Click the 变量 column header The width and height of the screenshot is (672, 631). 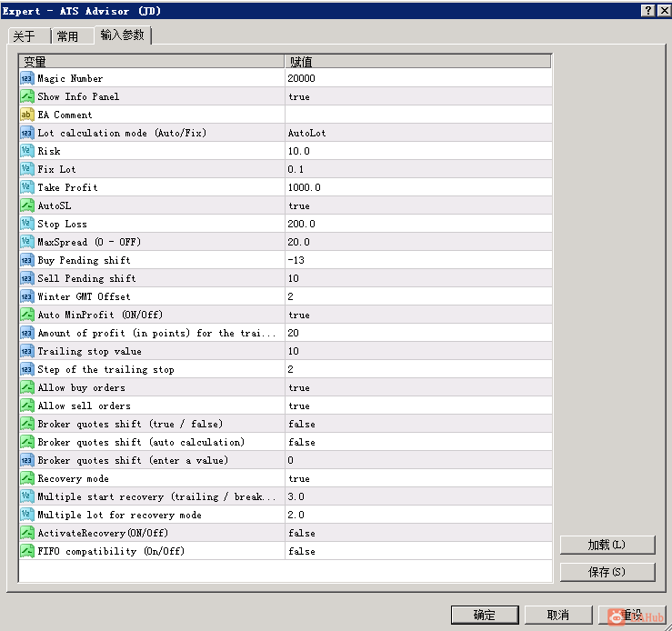click(x=152, y=62)
